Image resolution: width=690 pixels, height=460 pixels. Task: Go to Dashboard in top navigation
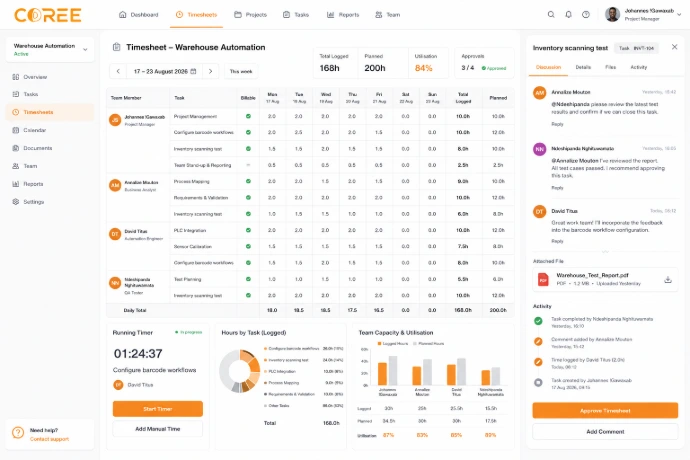138,15
